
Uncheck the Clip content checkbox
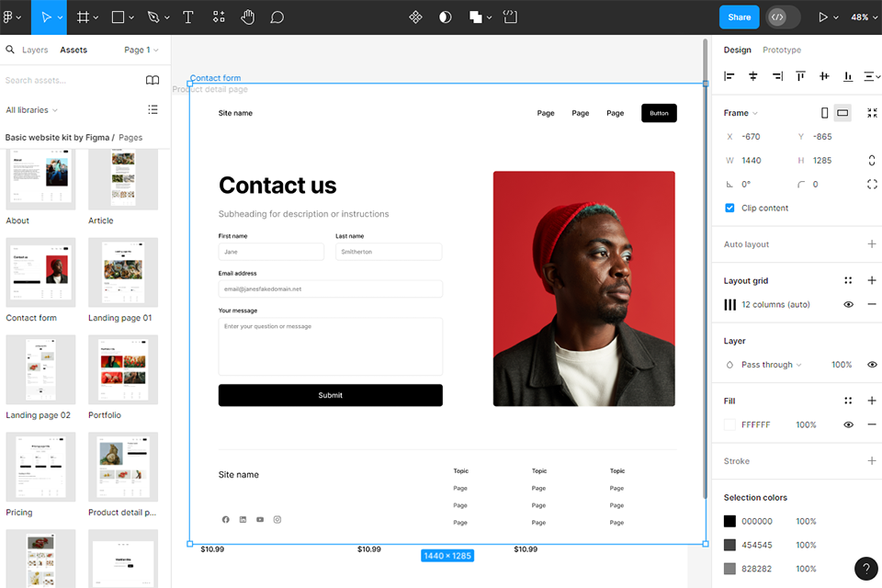point(729,209)
